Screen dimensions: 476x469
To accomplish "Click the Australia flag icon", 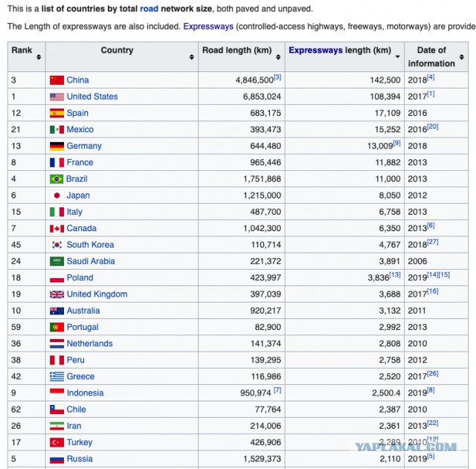I will [x=57, y=311].
